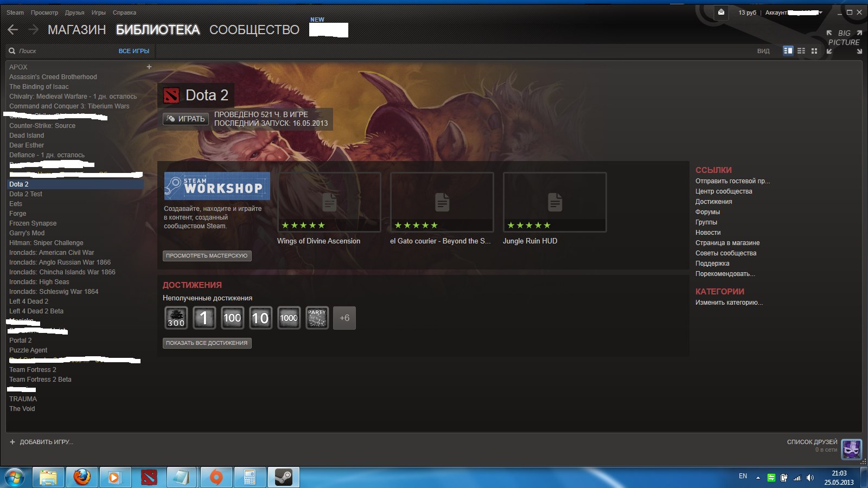Click ПОКАЗАТЬ ВСЕ ДОСТИЖЕНИЯ button
Viewport: 868px width, 488px height.
(x=207, y=343)
